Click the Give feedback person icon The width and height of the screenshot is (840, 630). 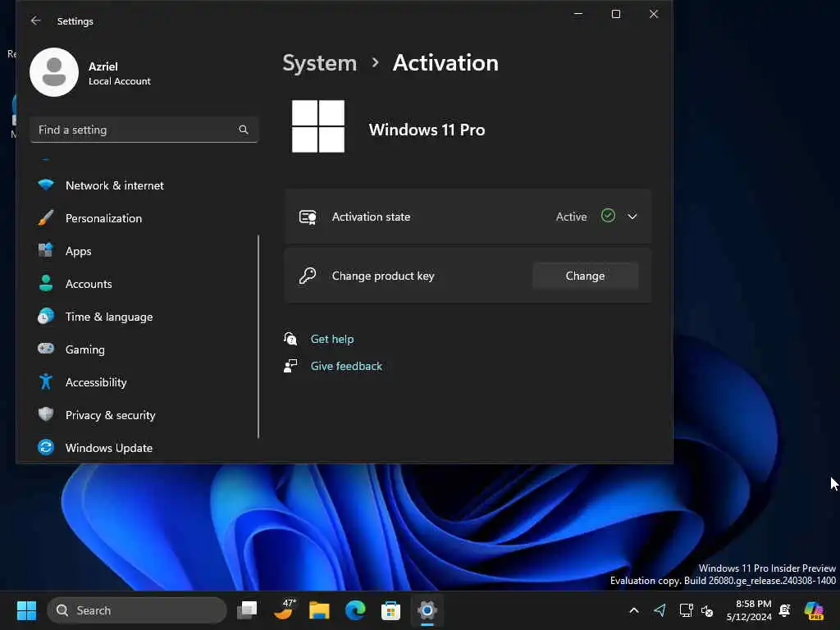coord(290,366)
